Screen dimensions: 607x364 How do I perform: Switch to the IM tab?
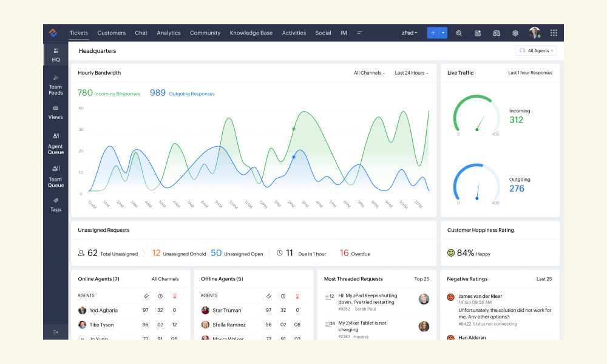click(x=344, y=33)
